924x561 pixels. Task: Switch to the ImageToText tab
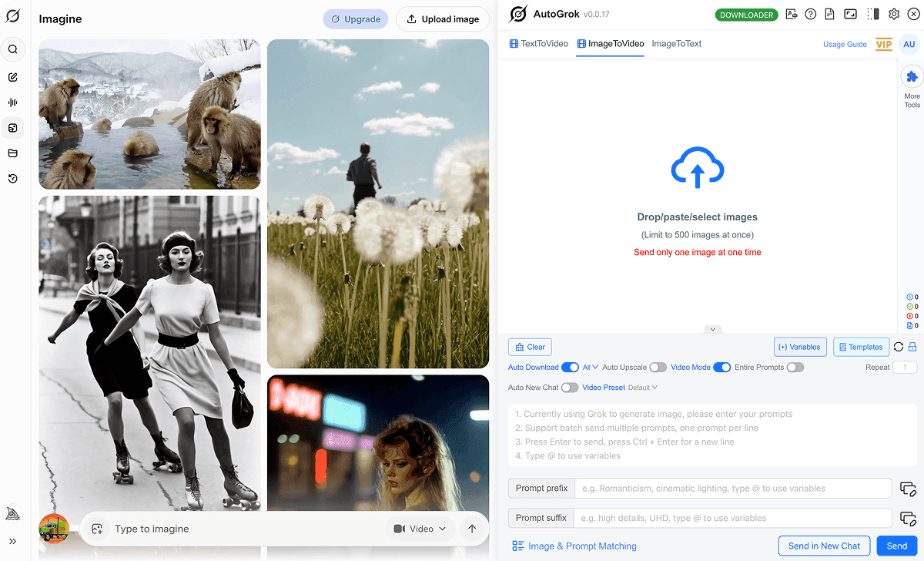pyautogui.click(x=676, y=44)
